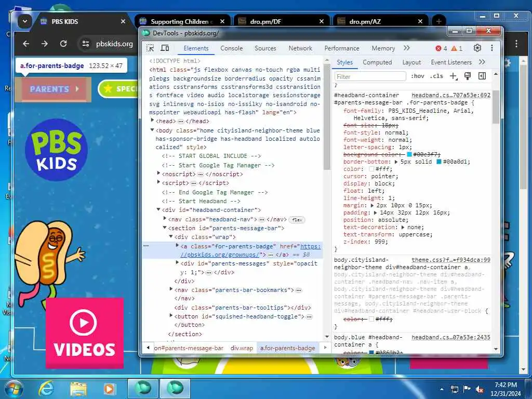Image resolution: width=532 pixels, height=399 pixels.
Task: Switch to Supporting Children browser tab
Action: 183,21
